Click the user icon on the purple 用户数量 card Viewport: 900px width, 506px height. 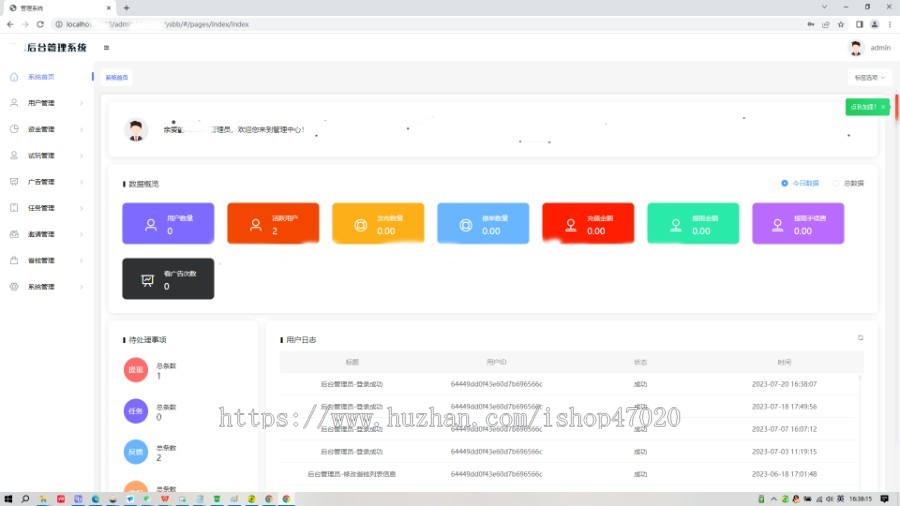151,225
